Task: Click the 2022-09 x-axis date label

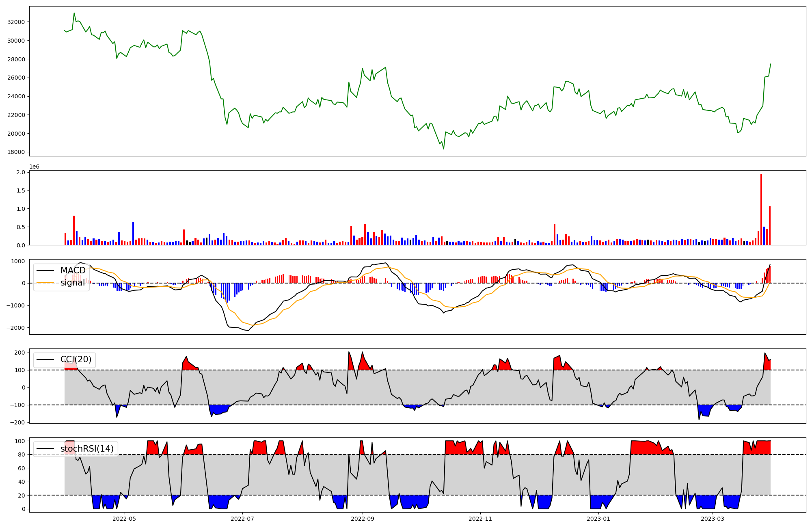Action: pyautogui.click(x=362, y=519)
